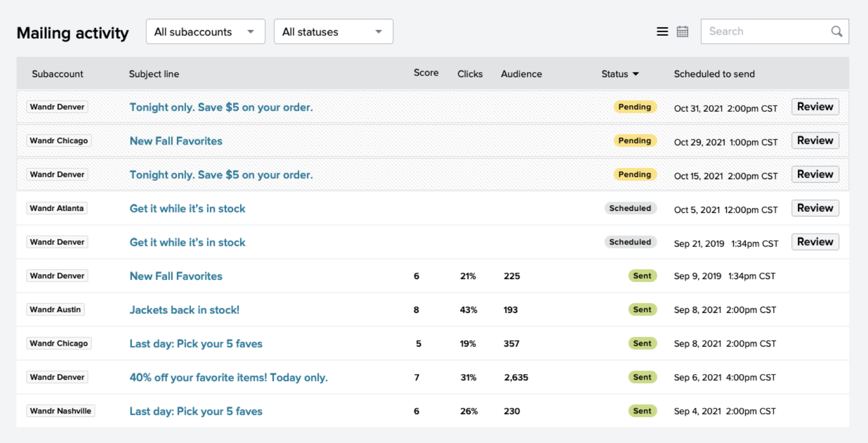The height and width of the screenshot is (443, 868).
Task: Review the Oct 31 Wandr Denver mailing
Action: click(814, 107)
